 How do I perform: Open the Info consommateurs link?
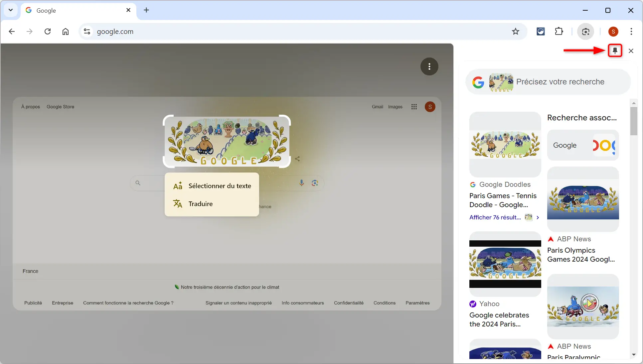[x=303, y=303]
